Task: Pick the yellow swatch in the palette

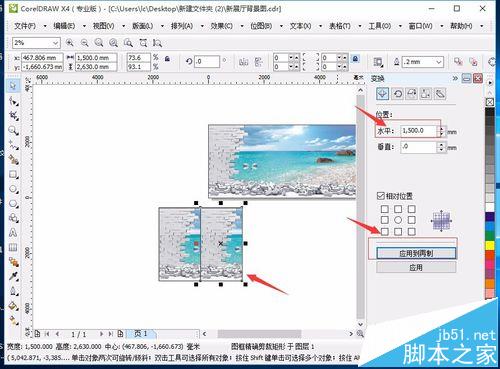Action: [490, 246]
